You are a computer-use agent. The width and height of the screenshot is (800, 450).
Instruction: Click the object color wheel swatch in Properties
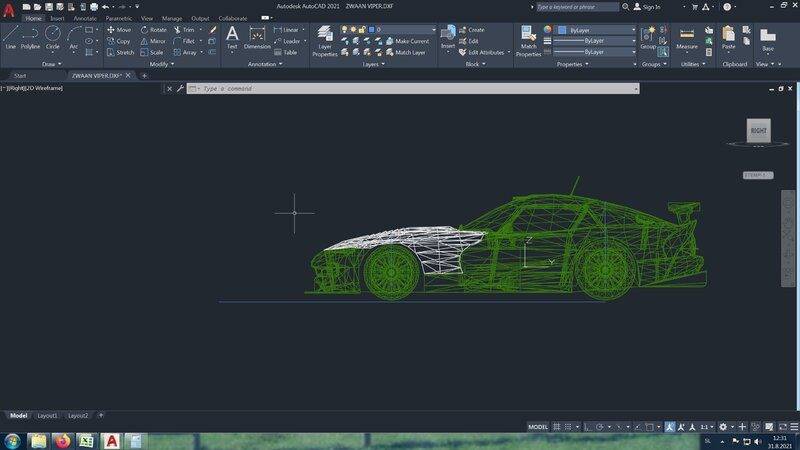548,30
